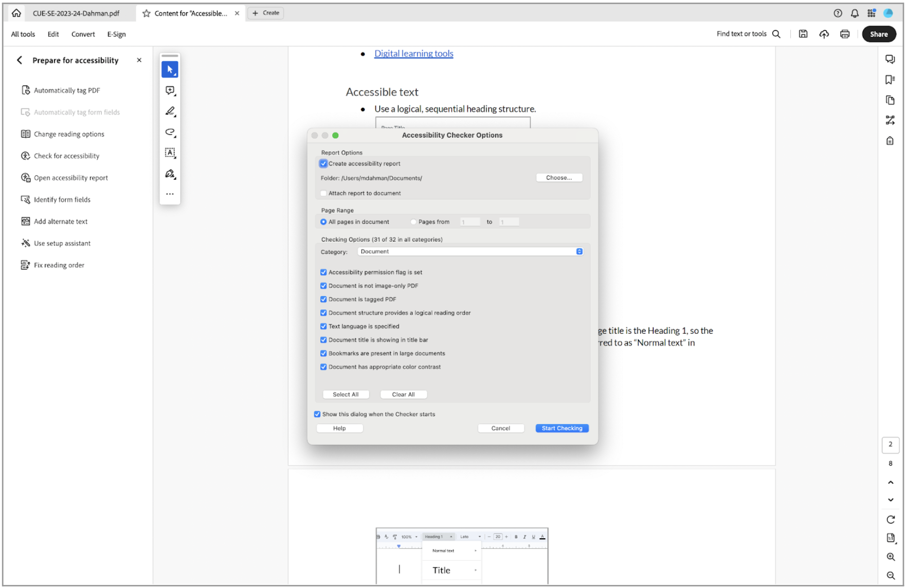Enable Attach report to document
The width and height of the screenshot is (906, 588).
click(323, 193)
